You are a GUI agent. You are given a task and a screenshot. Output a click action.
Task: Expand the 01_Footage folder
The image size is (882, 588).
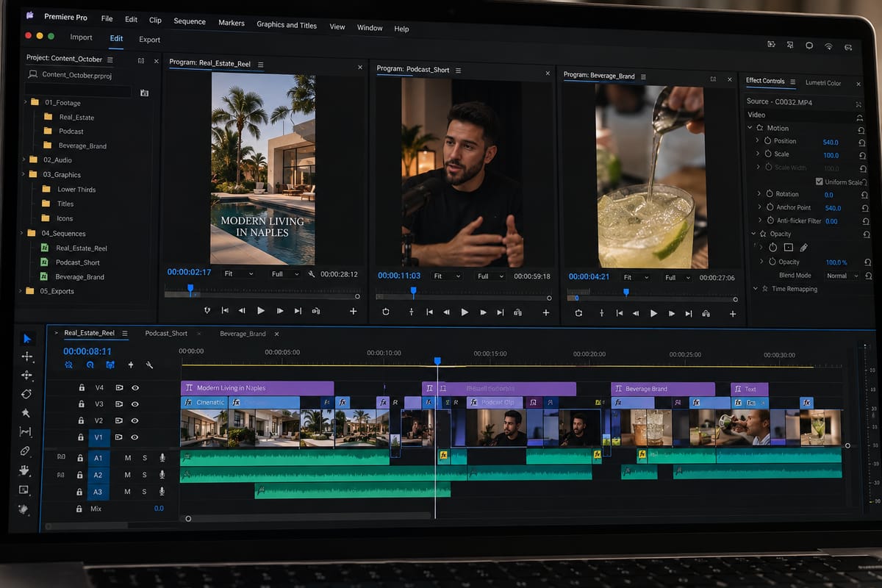[25, 102]
